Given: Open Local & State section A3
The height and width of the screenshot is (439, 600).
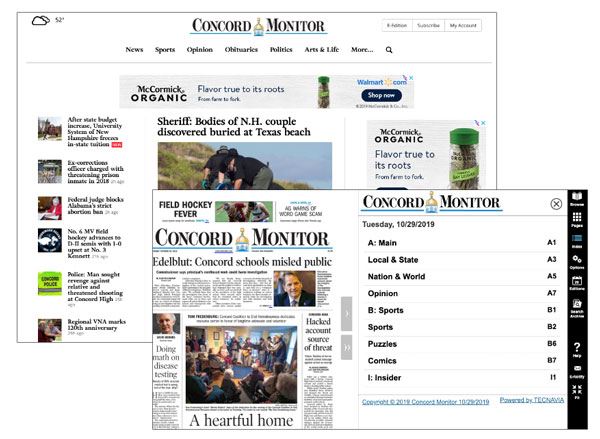Looking at the screenshot, I should coord(462,259).
